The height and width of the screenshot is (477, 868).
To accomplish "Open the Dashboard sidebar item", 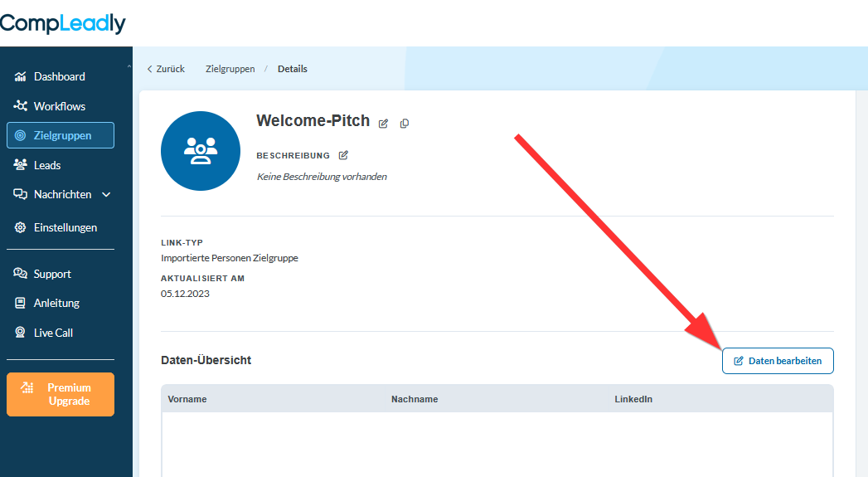I will (x=60, y=76).
